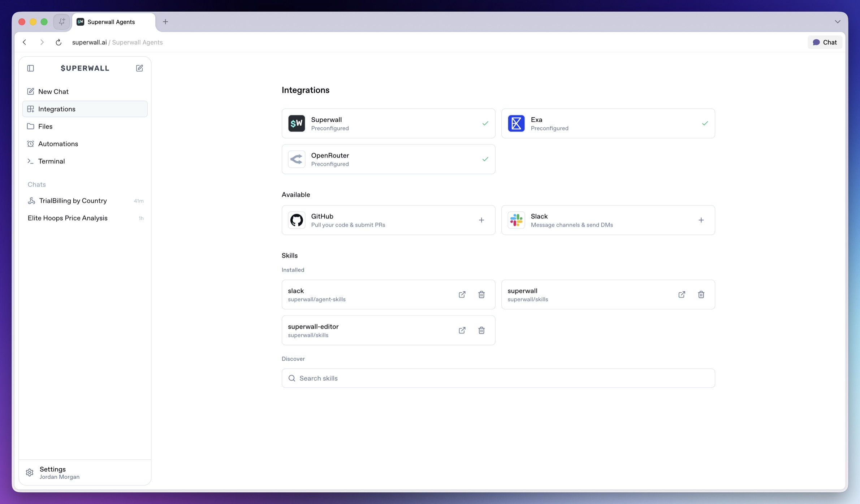Click the OpenRouter logo icon

click(297, 159)
